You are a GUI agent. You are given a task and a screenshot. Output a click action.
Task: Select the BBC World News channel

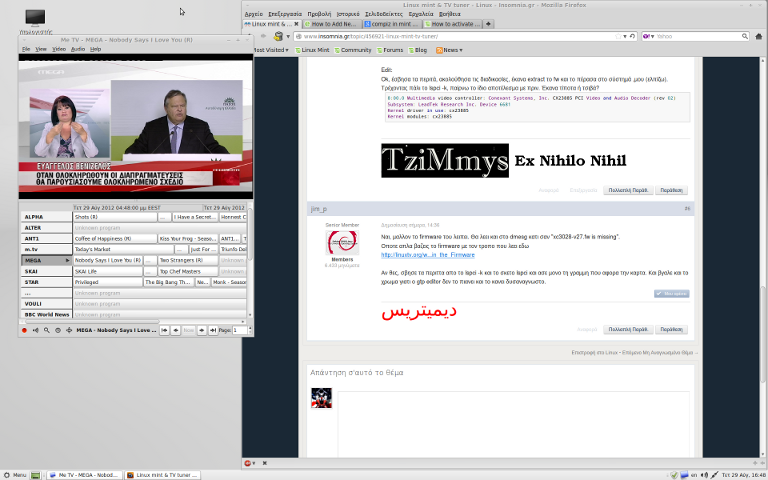47,314
